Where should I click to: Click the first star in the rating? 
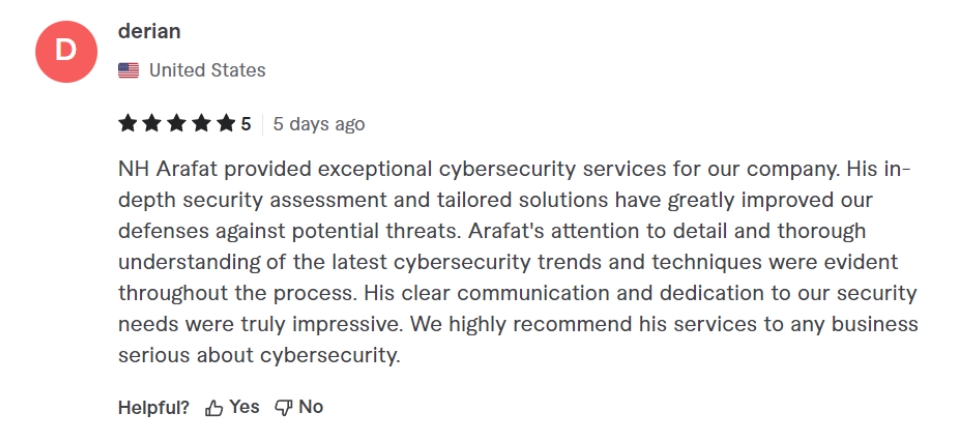tap(128, 124)
